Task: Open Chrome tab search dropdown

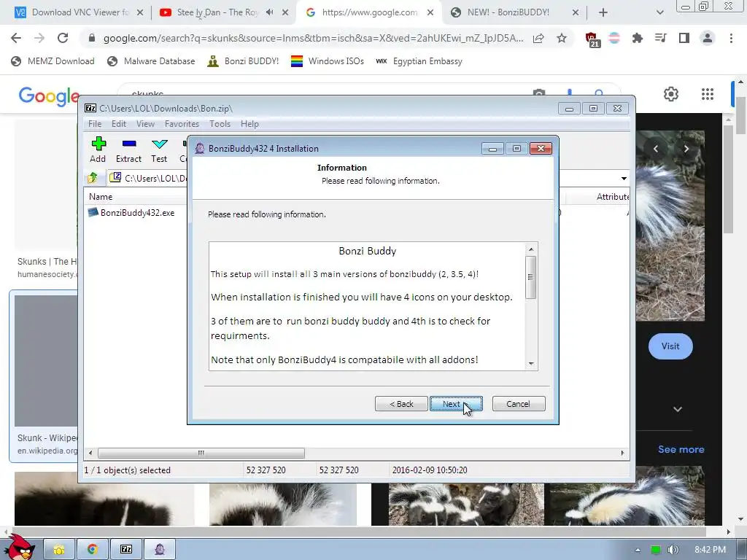Action: coord(659,13)
